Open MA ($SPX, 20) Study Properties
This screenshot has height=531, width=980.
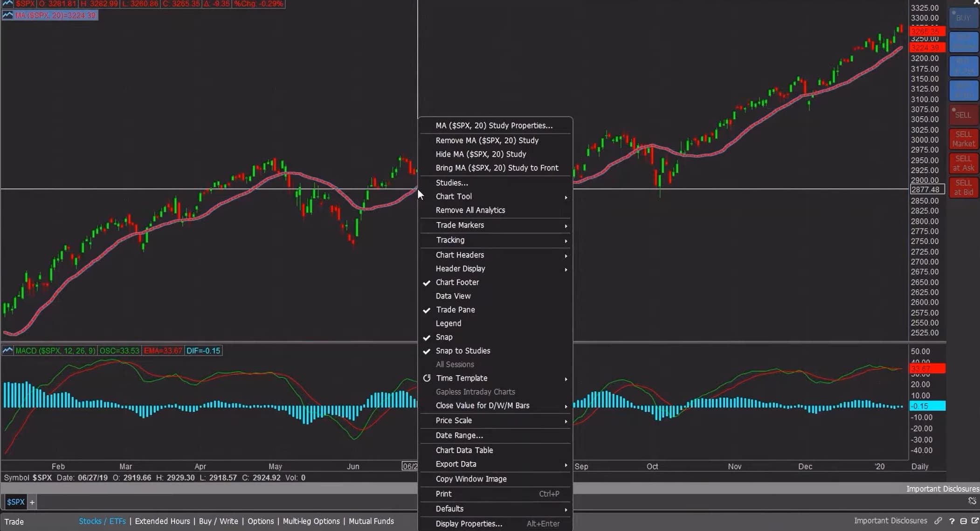pos(495,126)
